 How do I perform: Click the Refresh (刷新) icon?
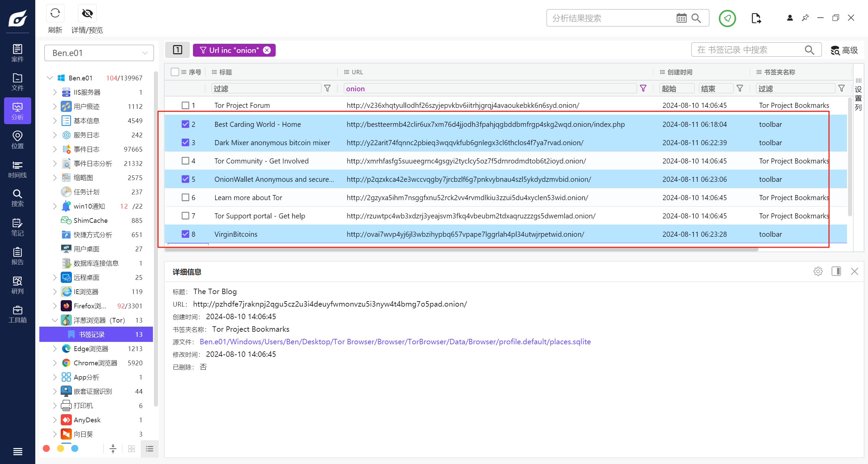pos(55,14)
